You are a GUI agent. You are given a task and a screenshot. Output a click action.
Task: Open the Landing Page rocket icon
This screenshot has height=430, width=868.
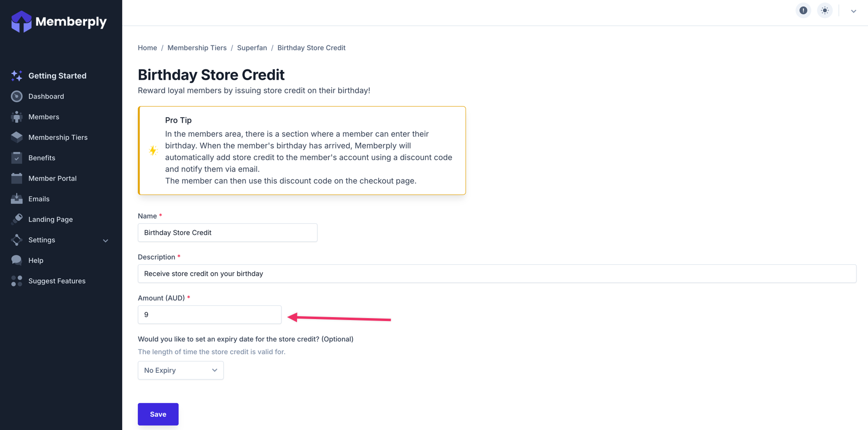(x=17, y=219)
